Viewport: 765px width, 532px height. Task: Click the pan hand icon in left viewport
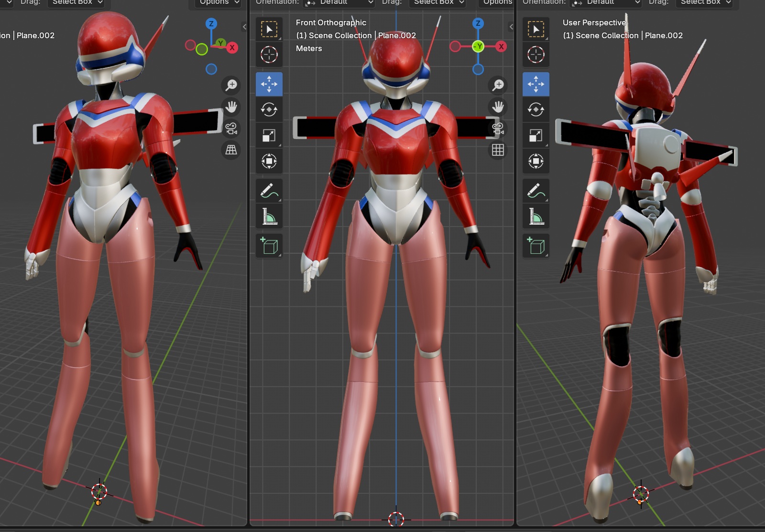pos(231,107)
